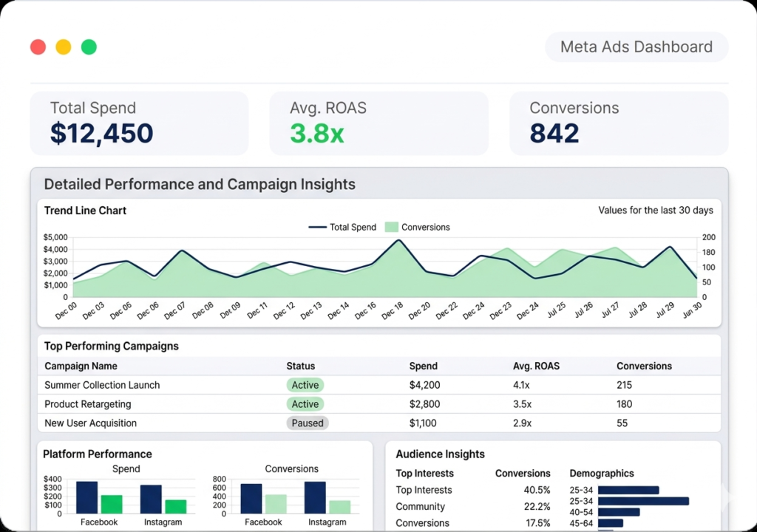Click the Paused badge for New User Acquisition

(307, 423)
